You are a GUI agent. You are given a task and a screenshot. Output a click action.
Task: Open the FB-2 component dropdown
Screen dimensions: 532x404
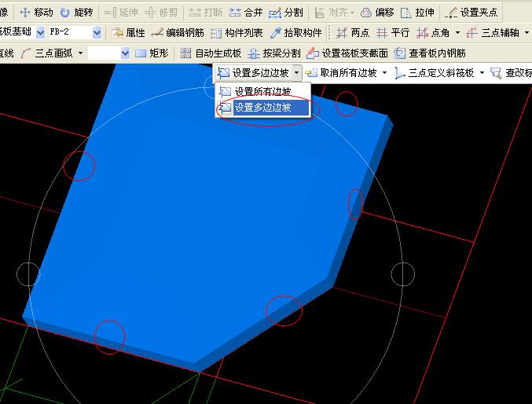click(x=97, y=32)
